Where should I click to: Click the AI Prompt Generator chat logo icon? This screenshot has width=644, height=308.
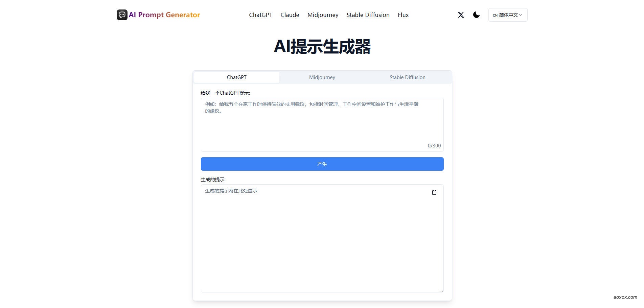point(122,15)
